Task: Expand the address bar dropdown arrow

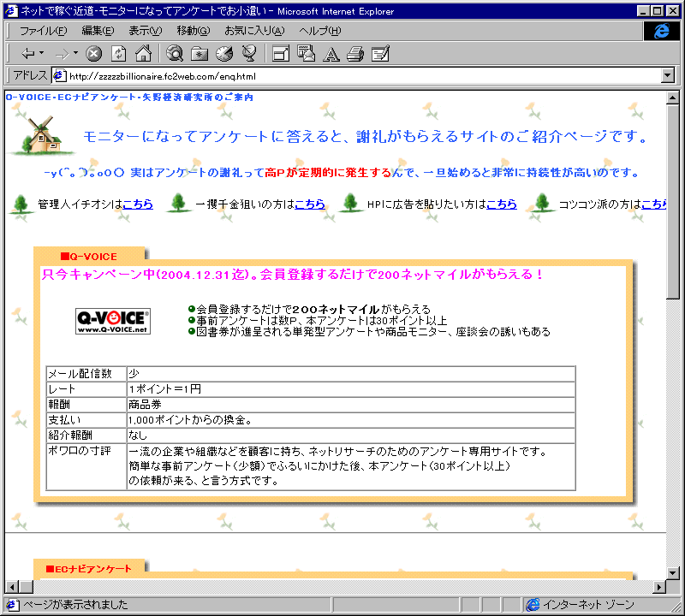Action: pyautogui.click(x=668, y=76)
